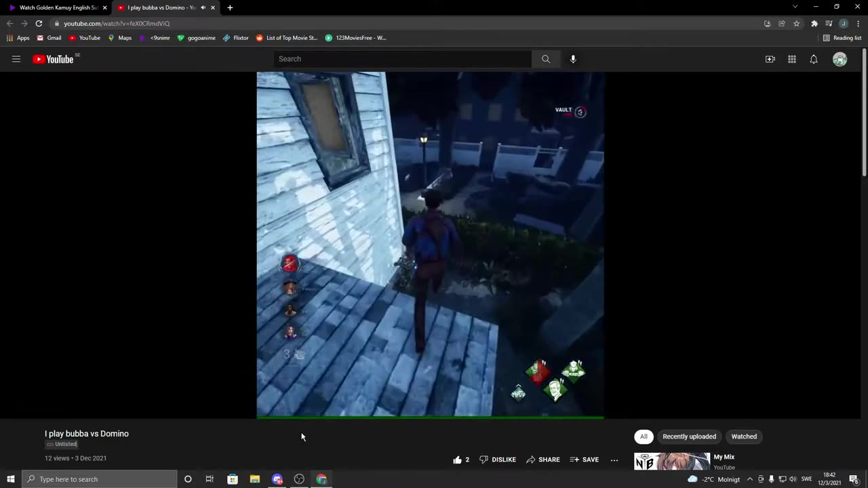Click the volume speaker tray icon
This screenshot has width=868, height=488.
click(793, 479)
